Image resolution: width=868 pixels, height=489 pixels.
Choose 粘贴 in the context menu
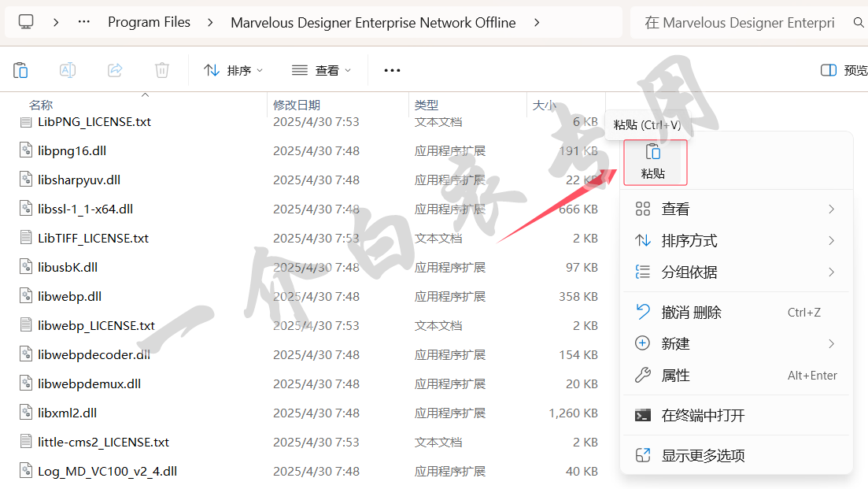point(655,162)
